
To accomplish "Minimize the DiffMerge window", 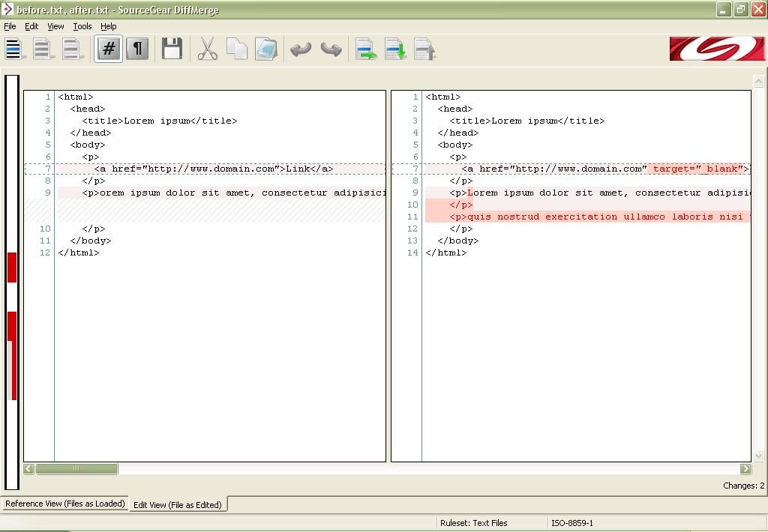I will point(724,9).
